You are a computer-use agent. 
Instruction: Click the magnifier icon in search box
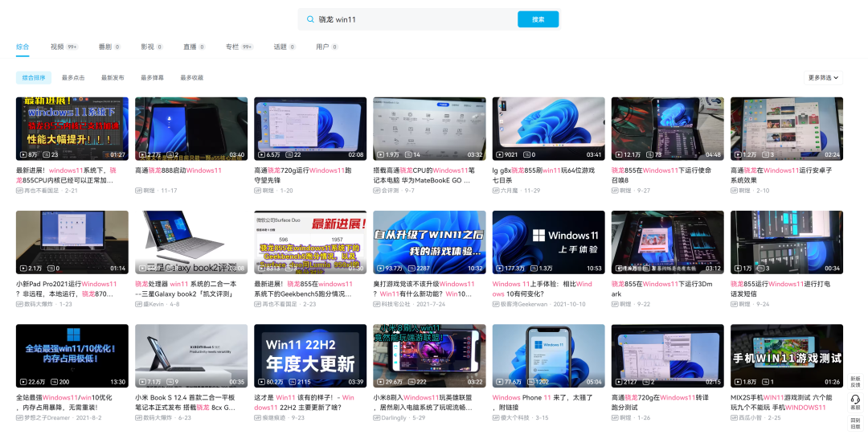310,19
